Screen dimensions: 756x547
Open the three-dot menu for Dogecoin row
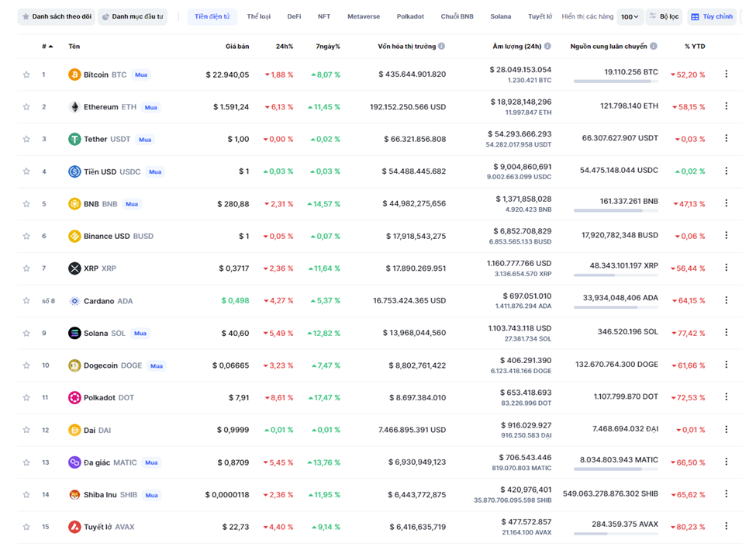726,365
